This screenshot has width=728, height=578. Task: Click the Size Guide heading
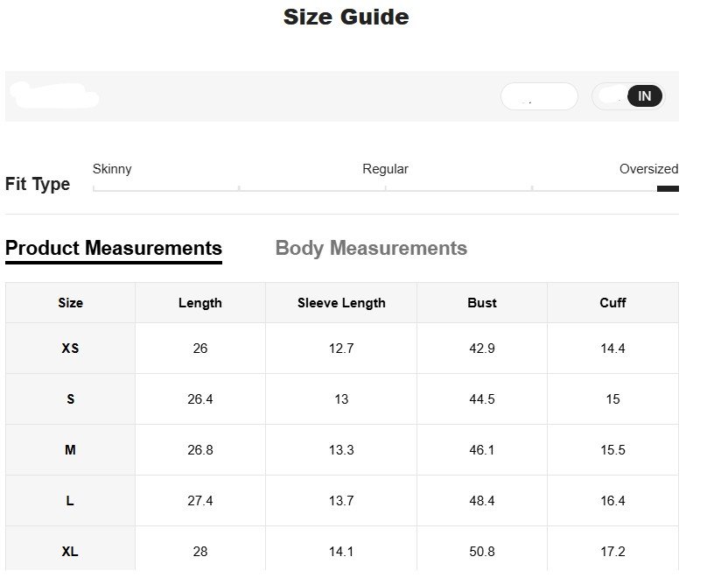tap(346, 17)
